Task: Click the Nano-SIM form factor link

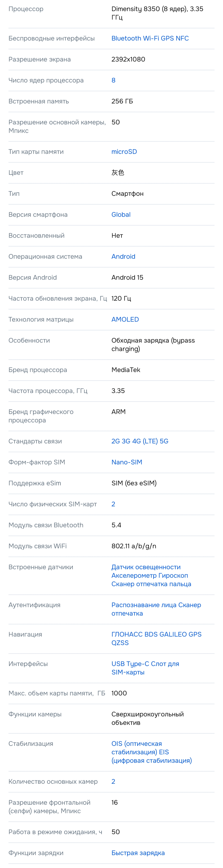Action: click(127, 462)
